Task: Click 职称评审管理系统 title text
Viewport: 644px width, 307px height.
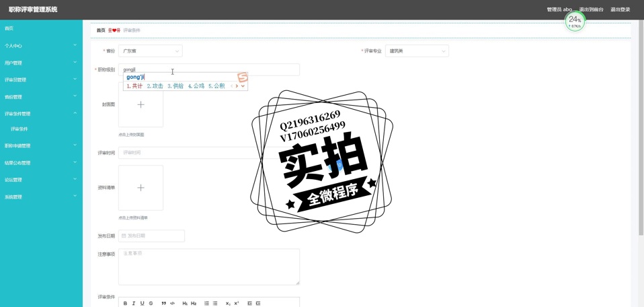Action: pyautogui.click(x=33, y=9)
